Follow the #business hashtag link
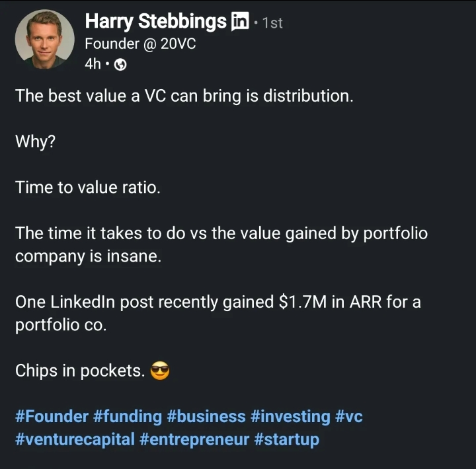The width and height of the screenshot is (476, 469). coord(206,416)
